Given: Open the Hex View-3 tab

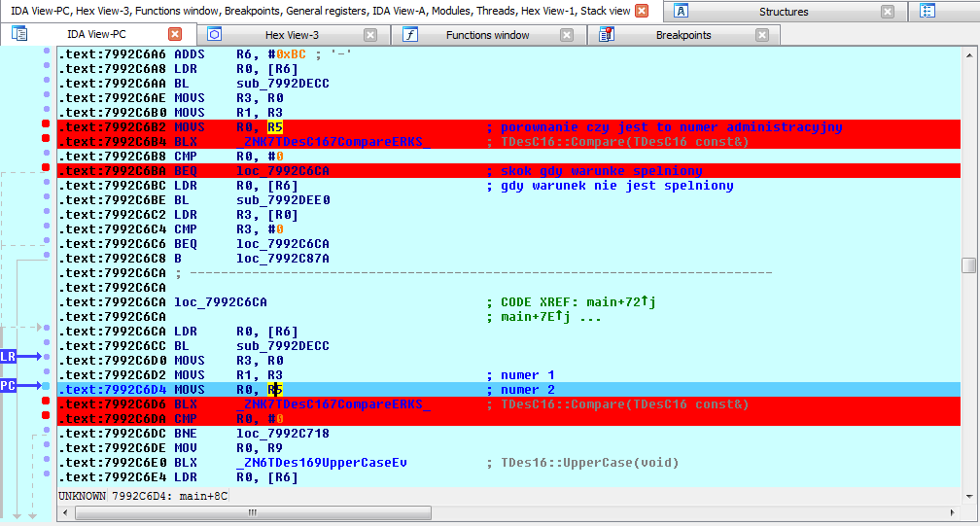Looking at the screenshot, I should tap(292, 35).
